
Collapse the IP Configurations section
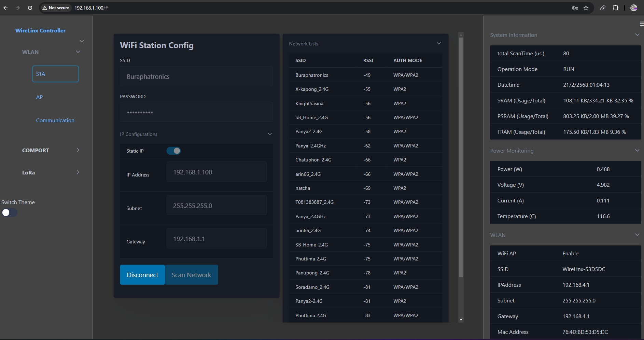pyautogui.click(x=270, y=134)
